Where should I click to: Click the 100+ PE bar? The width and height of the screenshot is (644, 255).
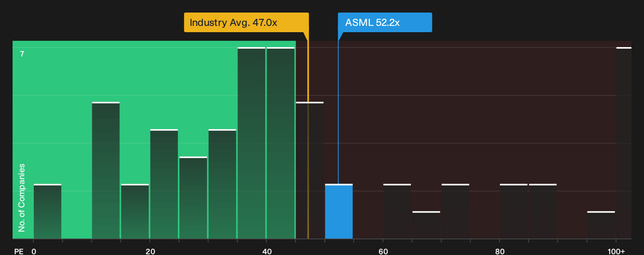624,143
